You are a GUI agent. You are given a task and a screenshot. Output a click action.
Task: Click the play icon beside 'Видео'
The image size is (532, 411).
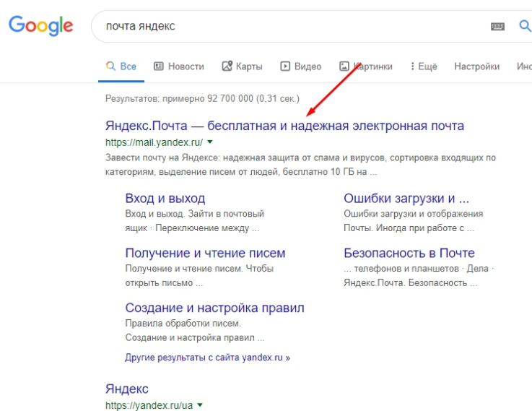pos(285,66)
